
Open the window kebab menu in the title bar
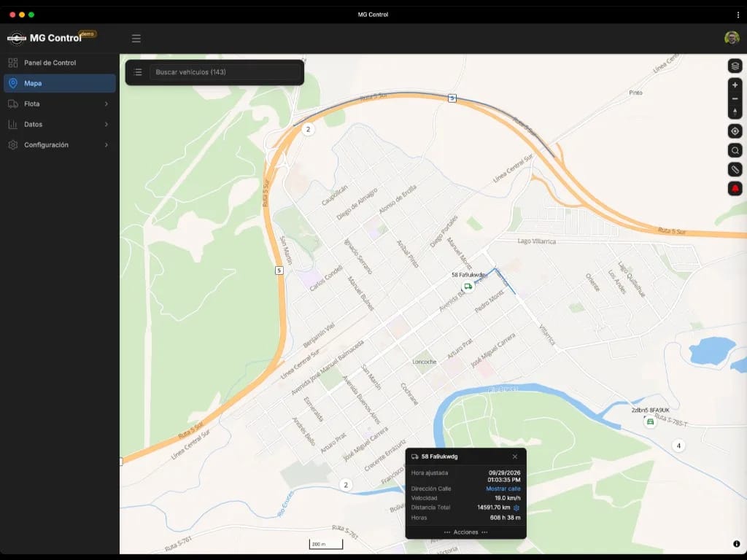[x=738, y=15]
